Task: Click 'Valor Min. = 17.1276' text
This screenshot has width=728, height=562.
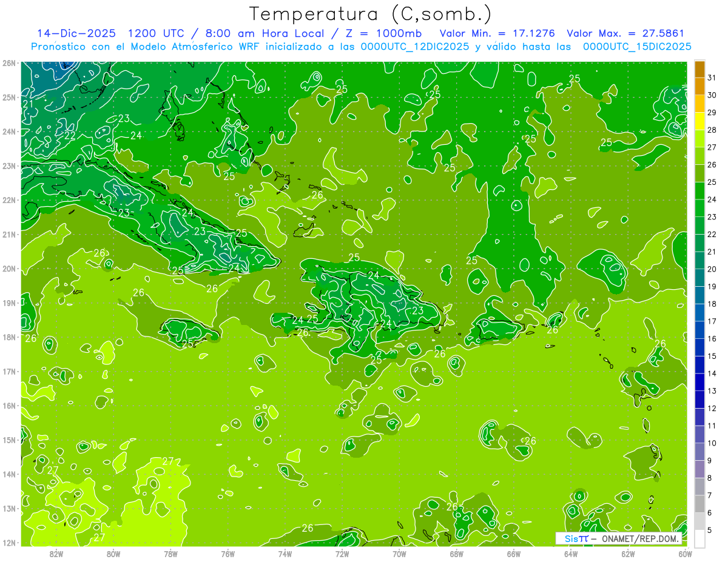Action: [497, 33]
